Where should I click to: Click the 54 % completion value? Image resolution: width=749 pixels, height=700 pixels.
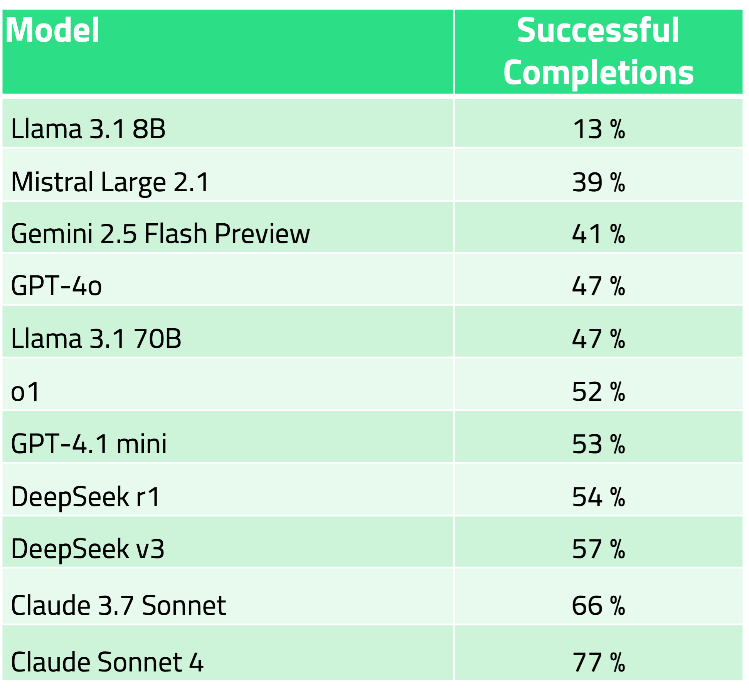598,496
